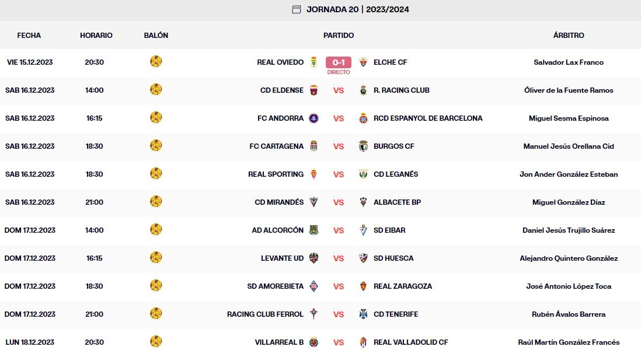Image resolution: width=641 pixels, height=364 pixels.
Task: Open the Burgos CF team link
Action: click(x=394, y=146)
